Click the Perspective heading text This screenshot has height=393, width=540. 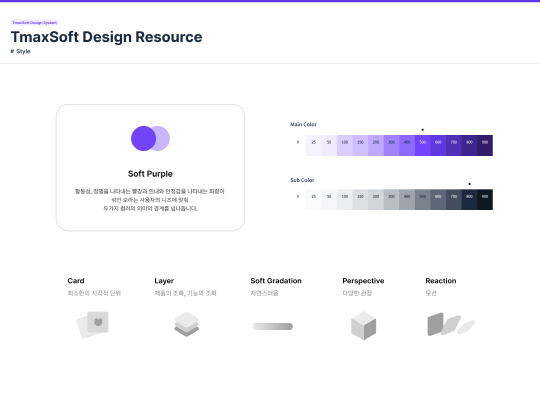pyautogui.click(x=363, y=281)
